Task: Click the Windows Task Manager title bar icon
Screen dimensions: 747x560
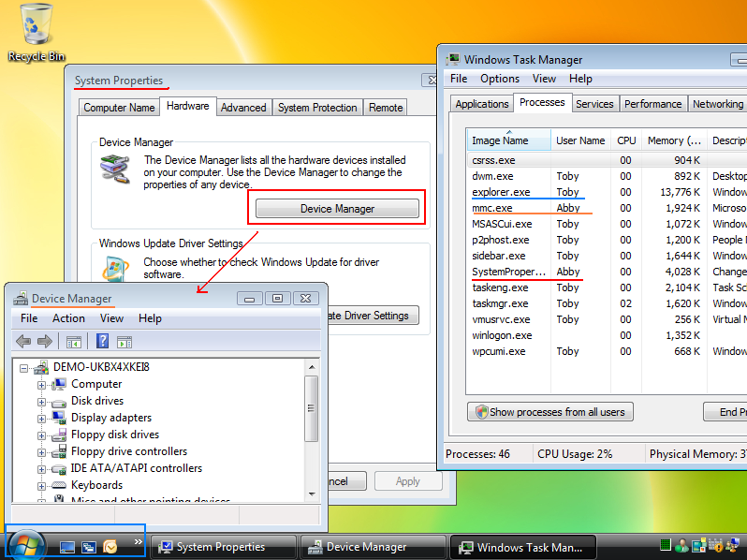Action: pos(453,60)
